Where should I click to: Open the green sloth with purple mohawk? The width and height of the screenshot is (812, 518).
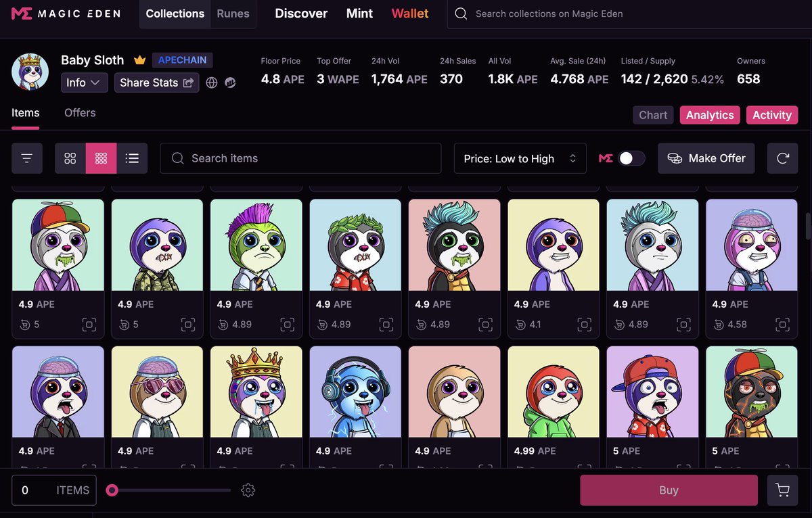256,245
